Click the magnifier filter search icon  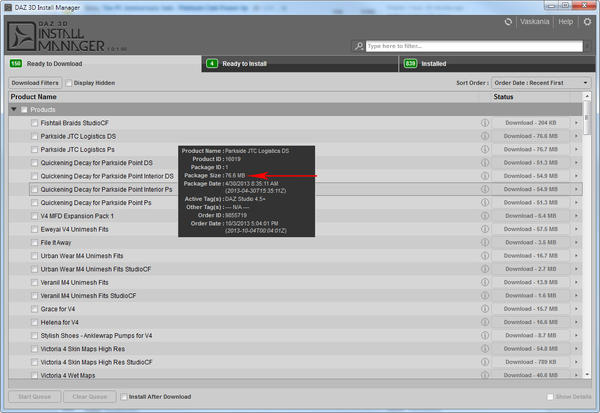pos(359,46)
